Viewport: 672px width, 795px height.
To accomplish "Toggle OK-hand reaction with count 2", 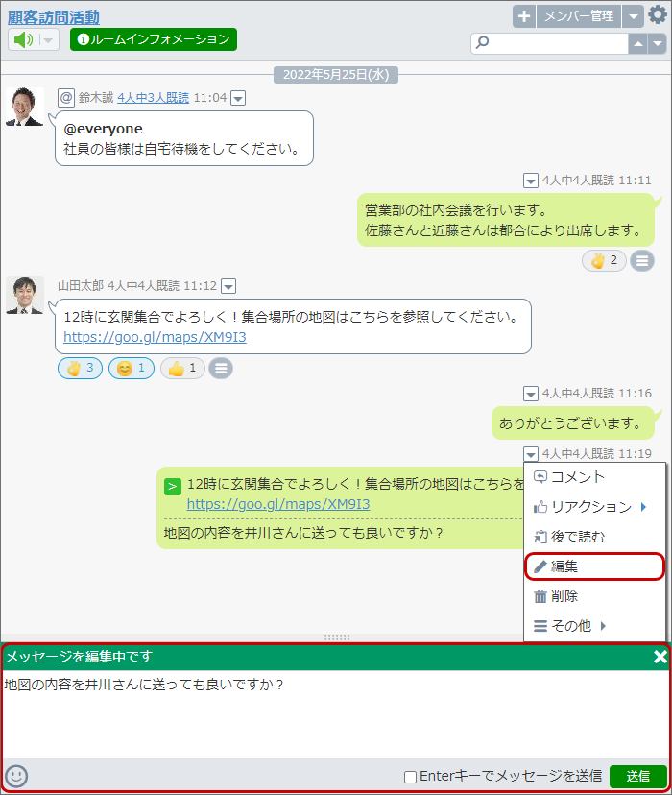I will [x=604, y=260].
